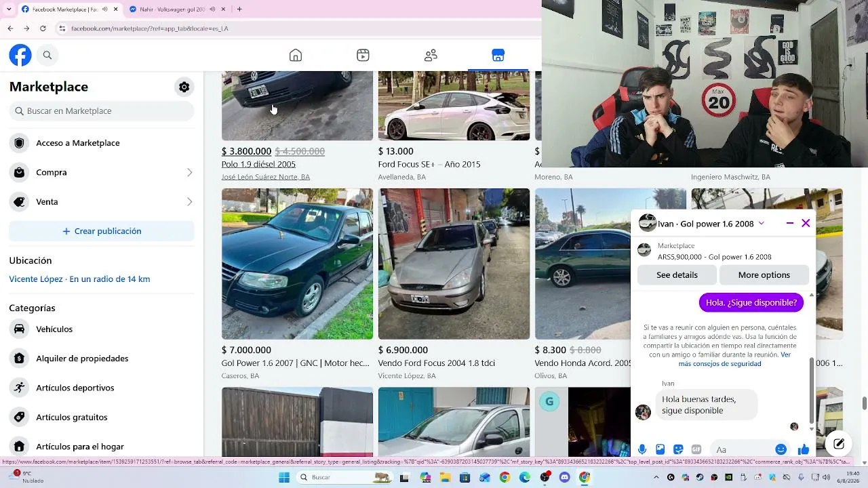Start a new message with compose icon

[x=839, y=444]
